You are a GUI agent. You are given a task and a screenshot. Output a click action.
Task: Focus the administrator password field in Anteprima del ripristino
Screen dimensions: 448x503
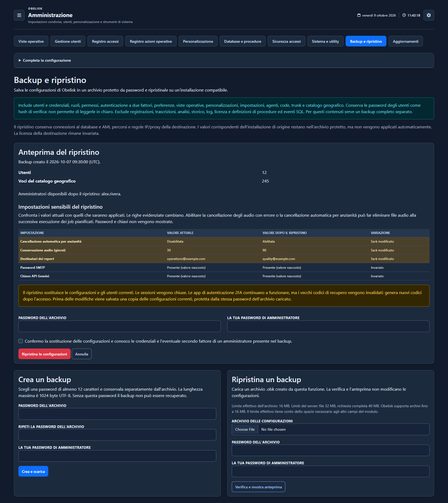[328, 326]
